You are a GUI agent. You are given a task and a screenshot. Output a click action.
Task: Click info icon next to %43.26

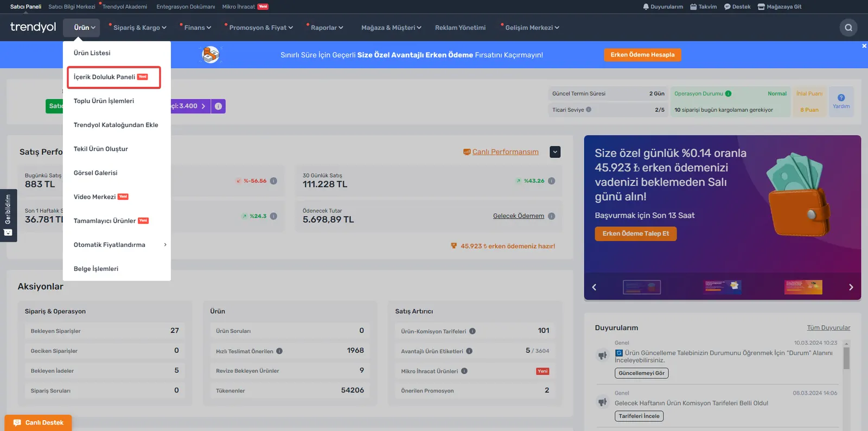(x=551, y=181)
